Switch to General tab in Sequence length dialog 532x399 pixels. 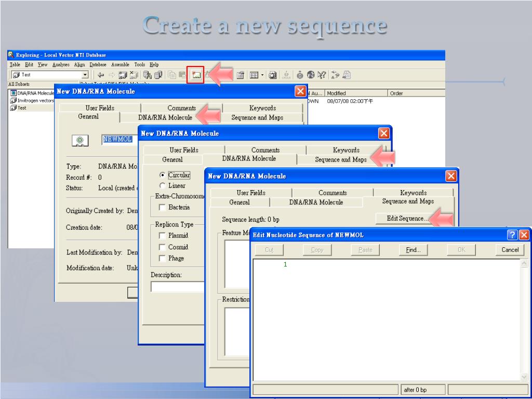[x=240, y=202]
